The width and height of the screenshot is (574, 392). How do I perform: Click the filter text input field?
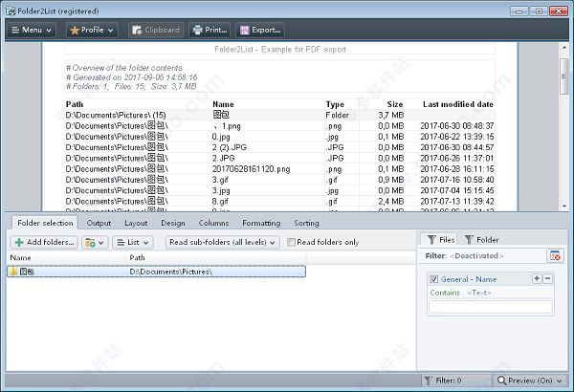pyautogui.click(x=490, y=307)
